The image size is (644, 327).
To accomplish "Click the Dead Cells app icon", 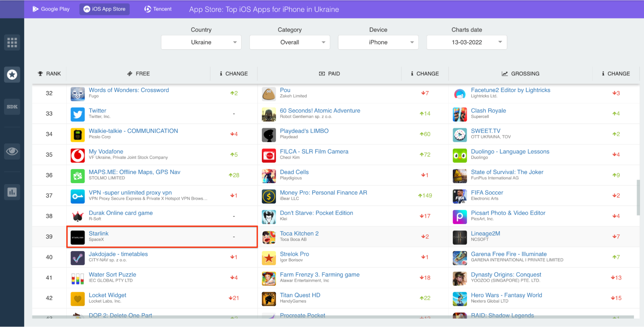I will pyautogui.click(x=269, y=176).
